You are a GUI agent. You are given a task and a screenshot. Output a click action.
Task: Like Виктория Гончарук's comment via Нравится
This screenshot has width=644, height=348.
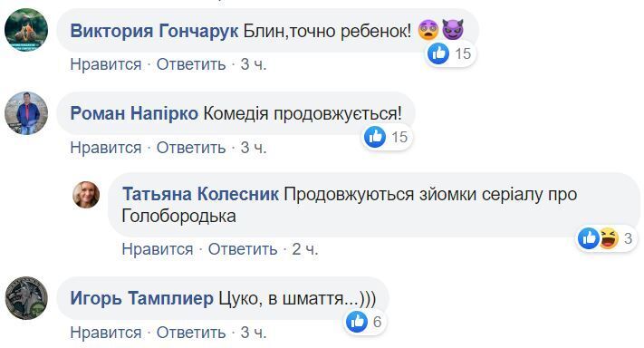click(x=106, y=64)
